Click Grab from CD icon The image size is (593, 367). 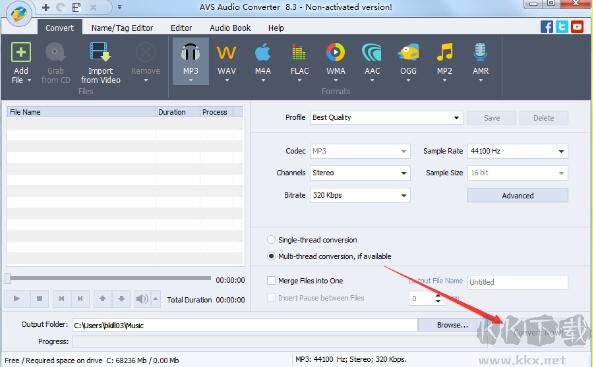pyautogui.click(x=55, y=52)
